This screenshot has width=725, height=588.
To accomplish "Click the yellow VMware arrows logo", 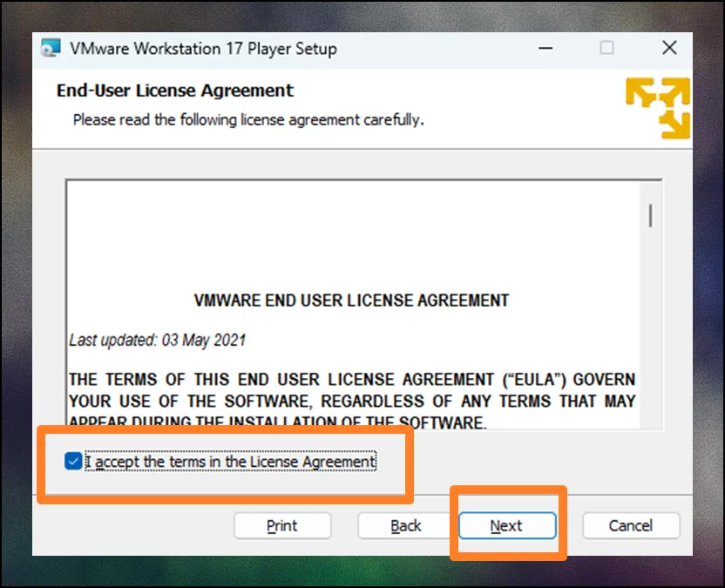I will pos(658,108).
